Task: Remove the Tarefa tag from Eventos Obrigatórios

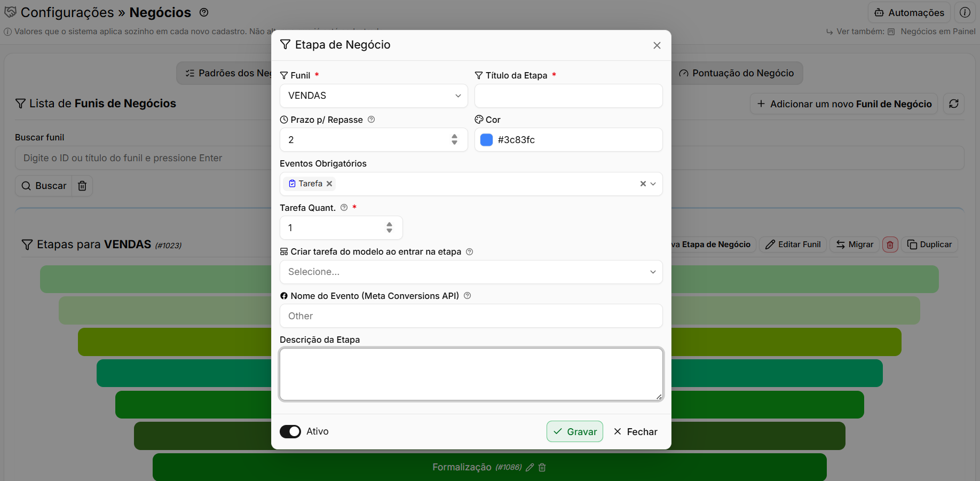Action: [329, 184]
